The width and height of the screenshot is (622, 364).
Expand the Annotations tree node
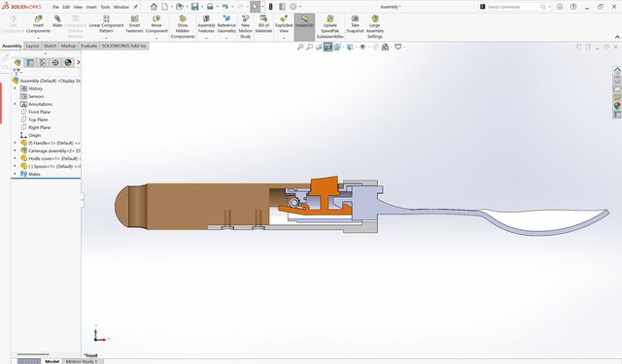(x=16, y=104)
